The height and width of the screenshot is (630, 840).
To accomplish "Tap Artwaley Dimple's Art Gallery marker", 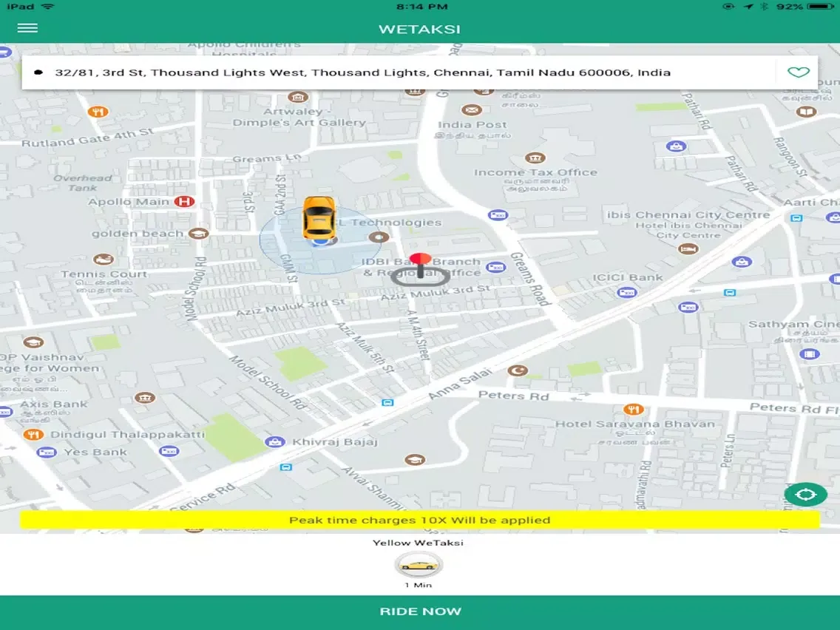I will point(298,98).
